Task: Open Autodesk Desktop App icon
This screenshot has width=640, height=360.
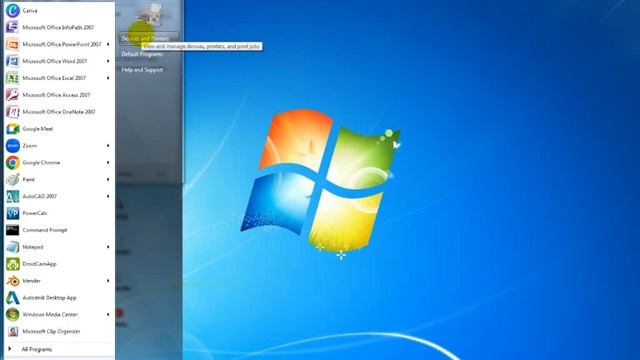Action: pyautogui.click(x=12, y=298)
